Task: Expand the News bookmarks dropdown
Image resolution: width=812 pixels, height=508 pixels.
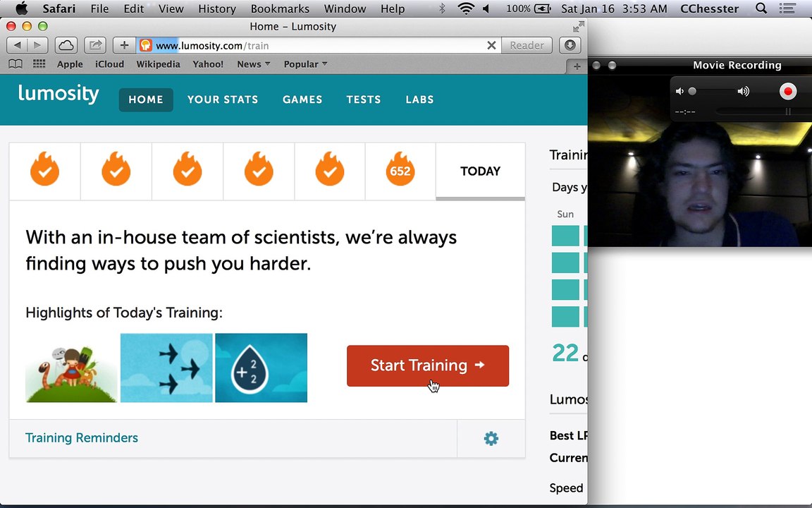Action: (254, 64)
